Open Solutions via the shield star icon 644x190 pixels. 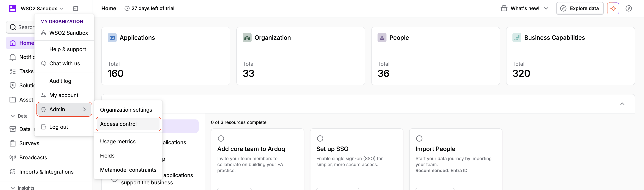(x=13, y=86)
